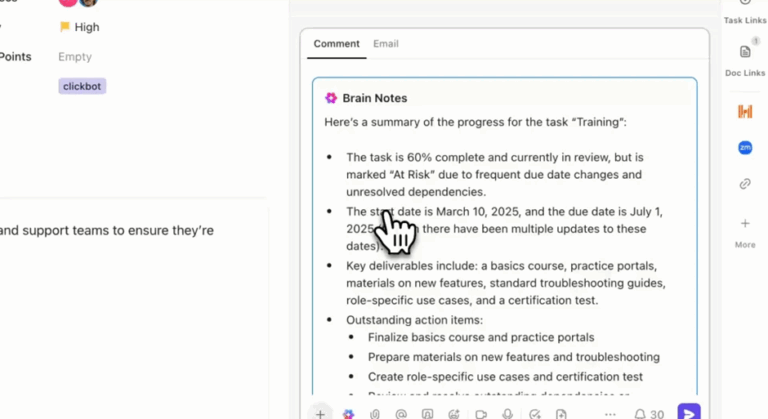Open Doc Links in right sidebar
768x419 pixels.
(745, 59)
